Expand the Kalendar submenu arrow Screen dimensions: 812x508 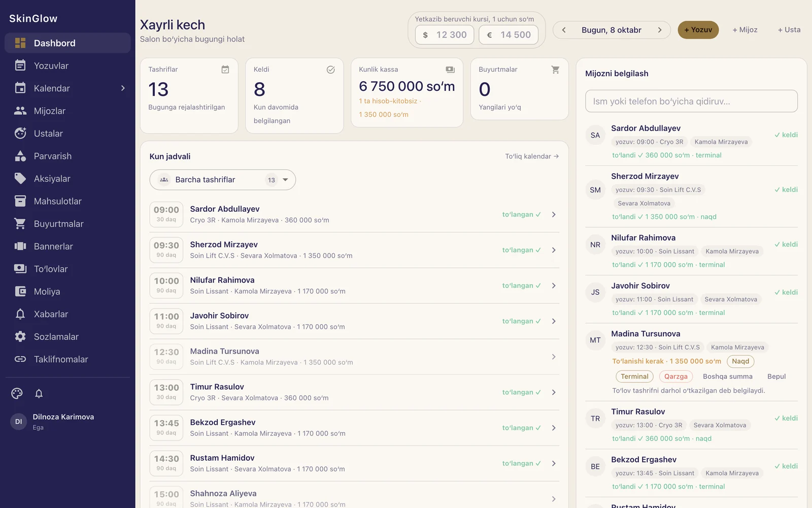coord(123,88)
